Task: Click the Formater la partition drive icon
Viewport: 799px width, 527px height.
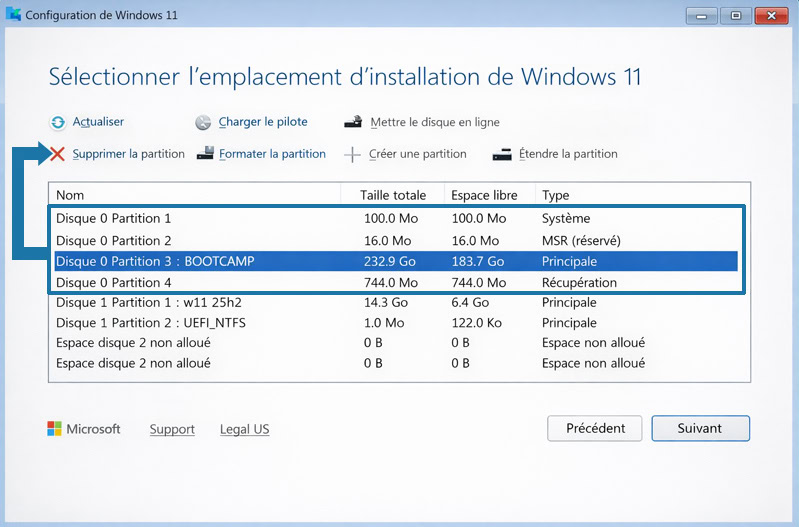Action: tap(205, 153)
